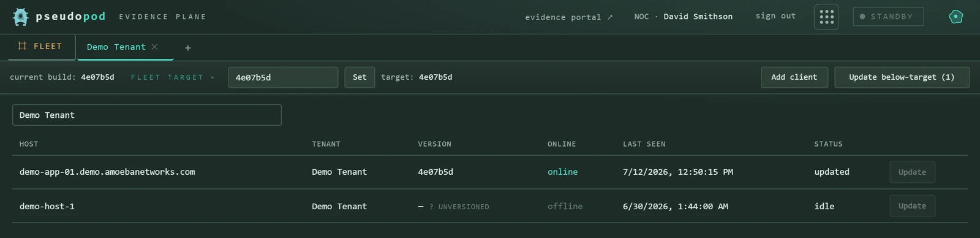Click Demo Tenant cell in demo-app-01 row

(x=339, y=172)
